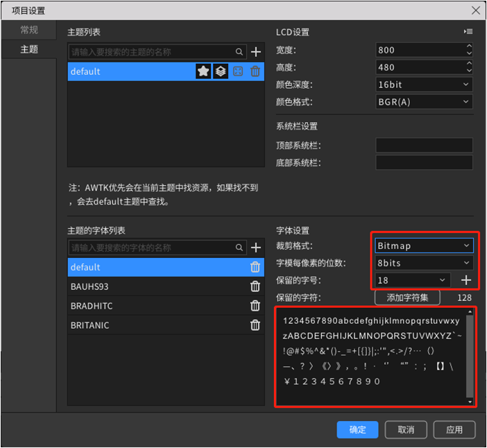Image resolution: width=487 pixels, height=448 pixels.
Task: Click the 顶部系统栏 input field
Action: 424,146
